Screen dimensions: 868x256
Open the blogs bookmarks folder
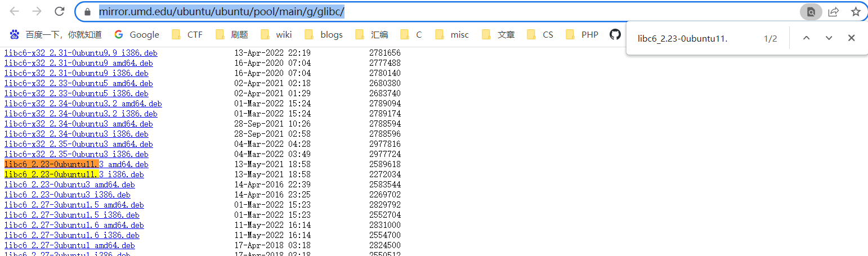tap(324, 35)
